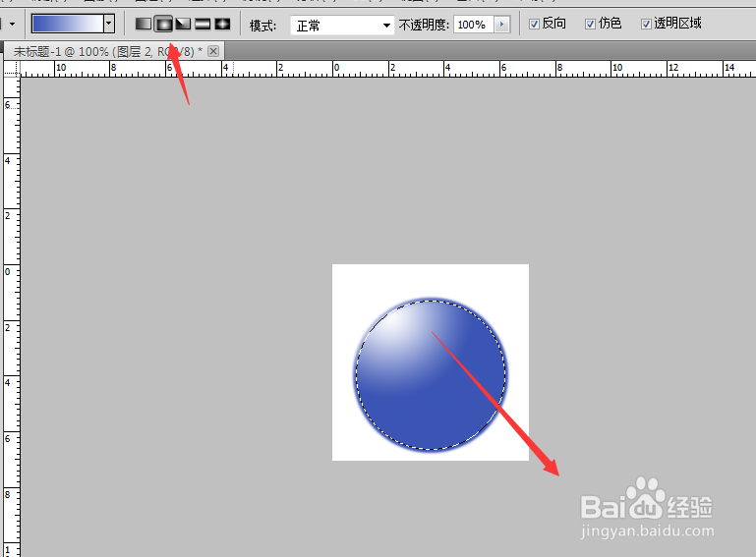The width and height of the screenshot is (756, 557).
Task: Click the blue sphere on the canvas
Action: point(431,374)
